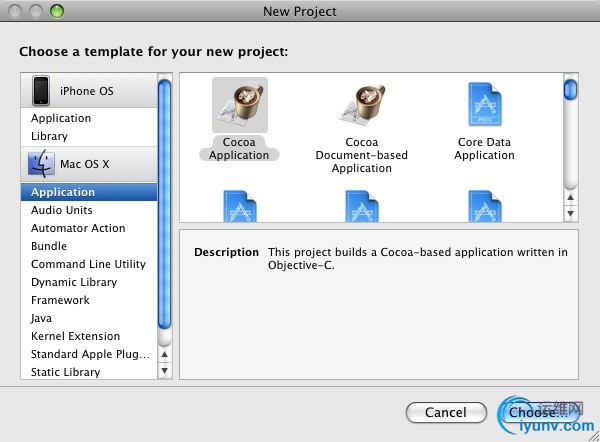600x442 pixels.
Task: Choose the Command Line Utility category
Action: coord(88,264)
